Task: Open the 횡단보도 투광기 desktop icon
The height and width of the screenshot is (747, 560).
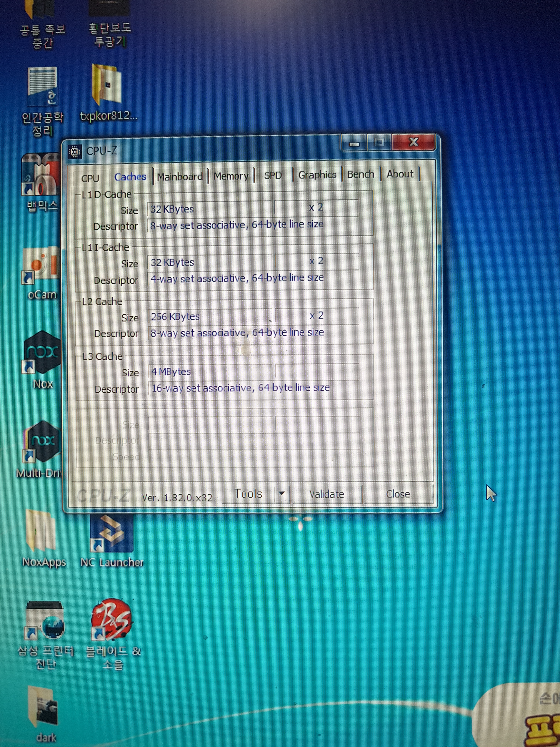Action: pyautogui.click(x=110, y=24)
